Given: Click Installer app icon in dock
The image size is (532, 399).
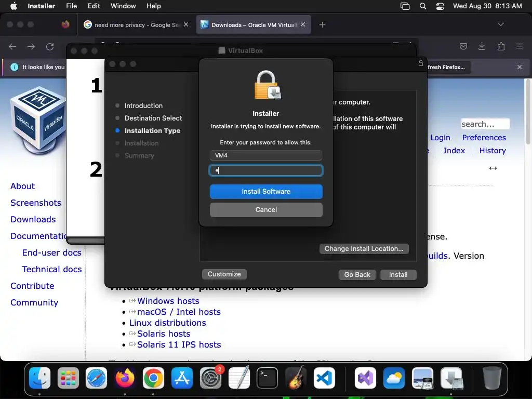Looking at the screenshot, I should point(451,378).
